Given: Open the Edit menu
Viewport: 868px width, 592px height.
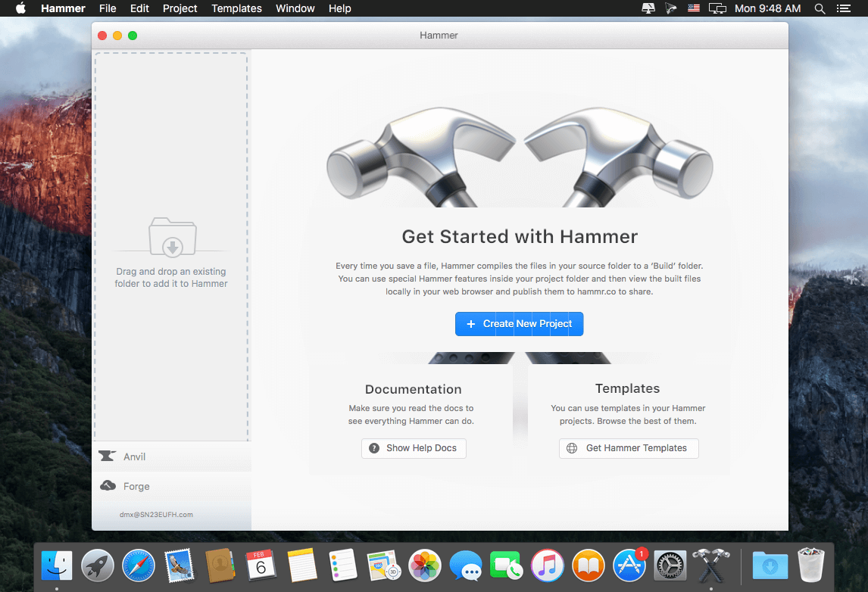Looking at the screenshot, I should tap(139, 8).
